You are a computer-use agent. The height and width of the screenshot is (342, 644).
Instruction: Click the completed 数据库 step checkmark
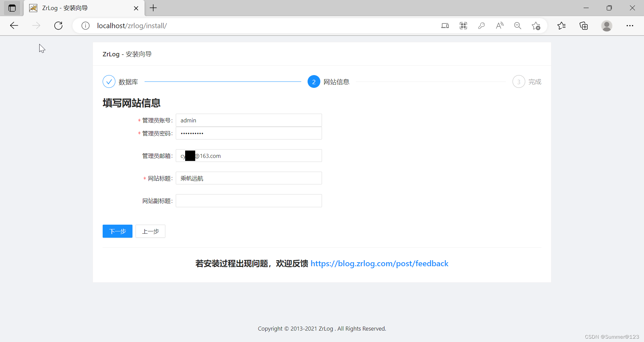pyautogui.click(x=109, y=81)
